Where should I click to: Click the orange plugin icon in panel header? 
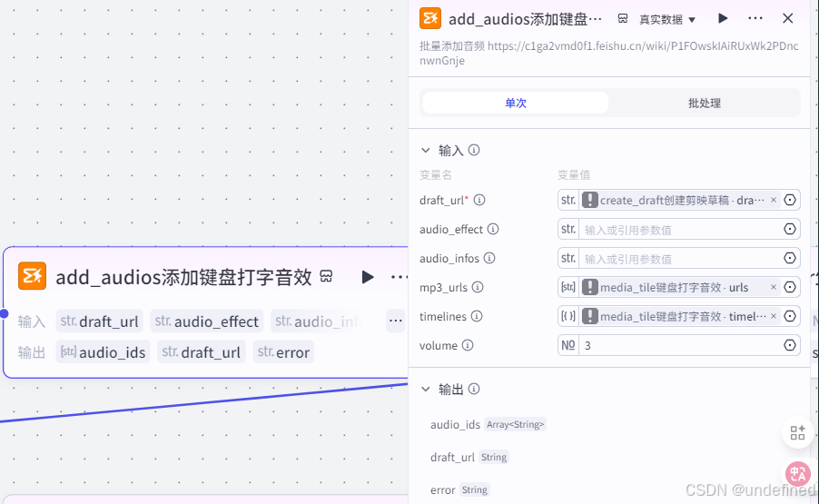(x=430, y=18)
